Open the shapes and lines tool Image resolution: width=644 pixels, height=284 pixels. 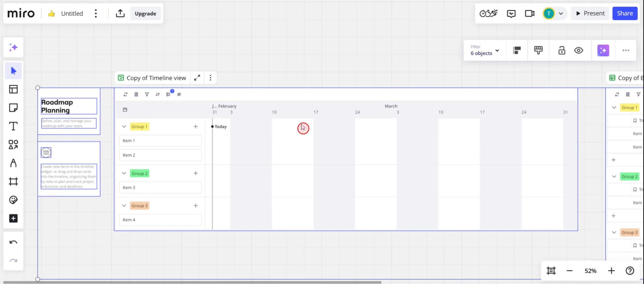[x=13, y=145]
